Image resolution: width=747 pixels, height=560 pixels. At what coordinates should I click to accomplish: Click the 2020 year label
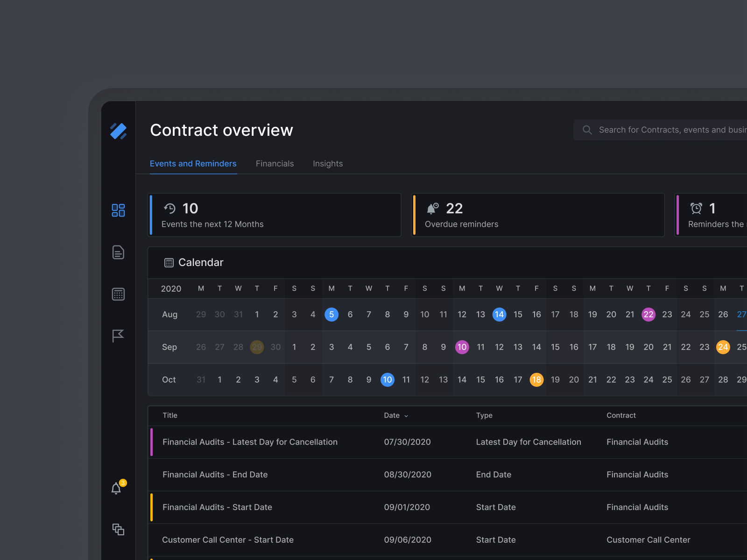click(x=171, y=289)
